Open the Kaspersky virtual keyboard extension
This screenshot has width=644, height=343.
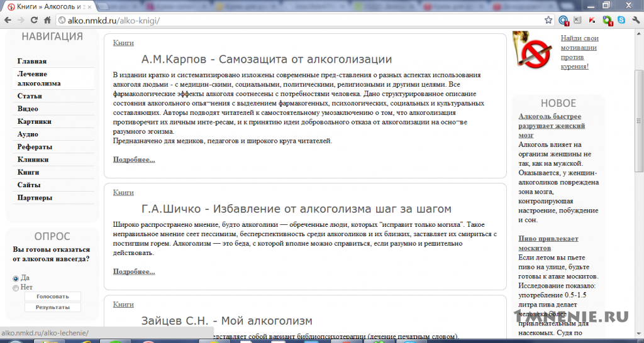(x=577, y=19)
